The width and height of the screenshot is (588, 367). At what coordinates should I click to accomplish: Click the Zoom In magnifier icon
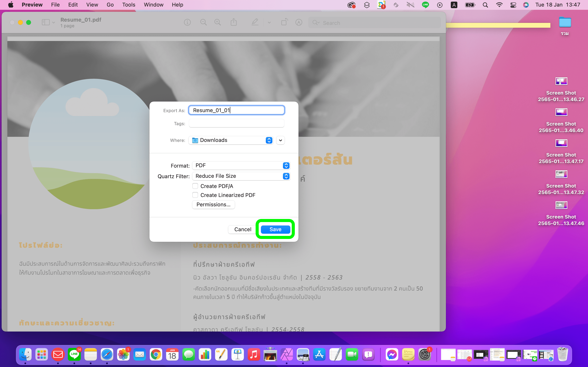(x=217, y=23)
